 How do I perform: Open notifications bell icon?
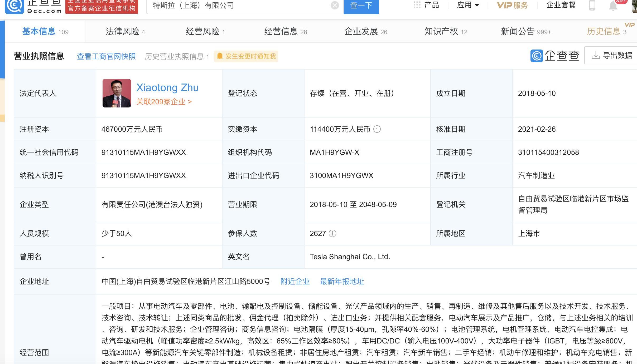point(613,6)
